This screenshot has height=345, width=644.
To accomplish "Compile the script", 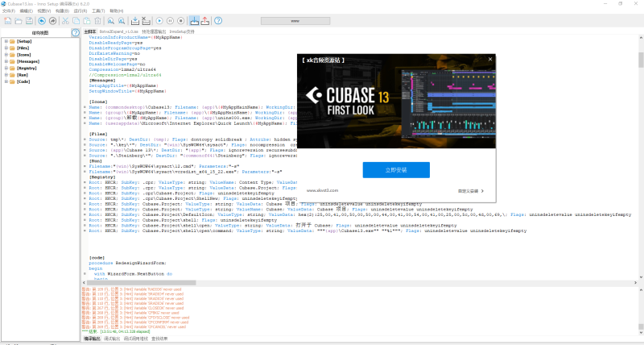I will (135, 21).
